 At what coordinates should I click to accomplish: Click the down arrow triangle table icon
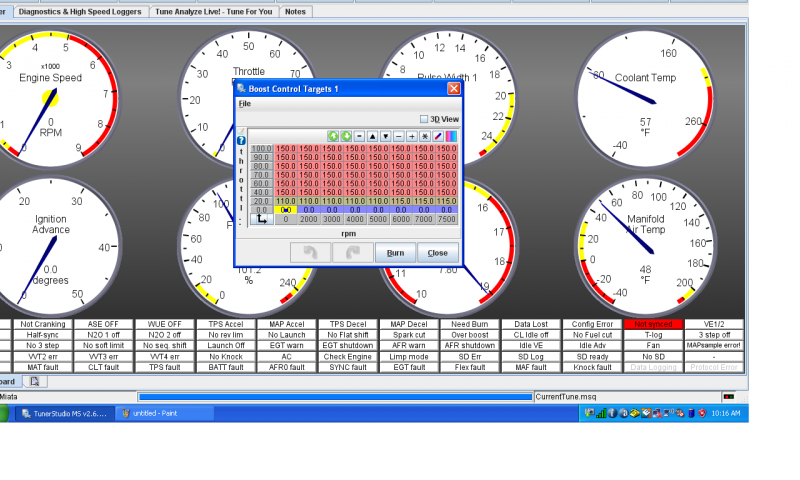tap(385, 136)
